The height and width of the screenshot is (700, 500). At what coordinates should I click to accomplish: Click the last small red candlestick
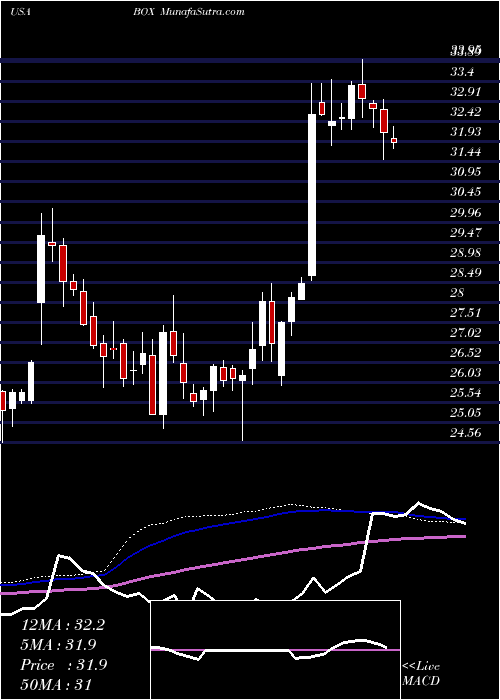click(x=394, y=140)
